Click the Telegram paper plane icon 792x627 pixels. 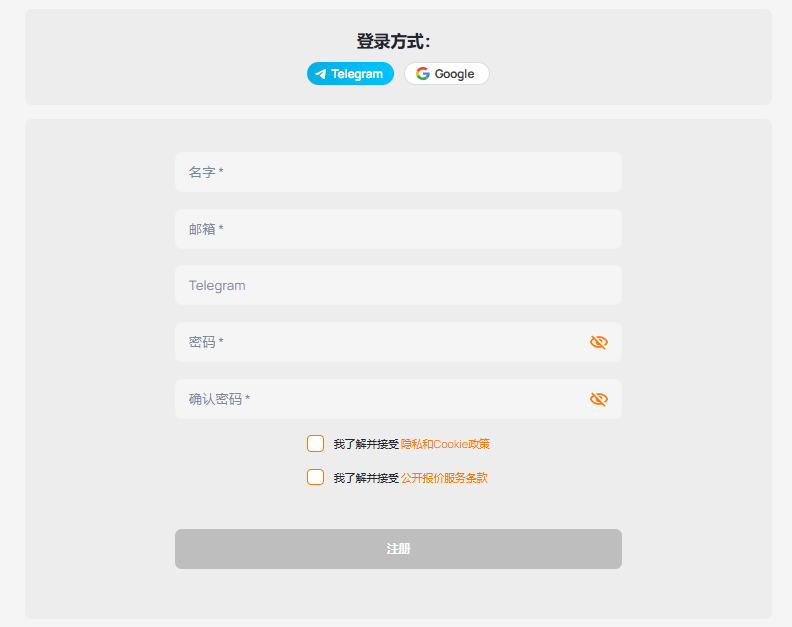[321, 74]
